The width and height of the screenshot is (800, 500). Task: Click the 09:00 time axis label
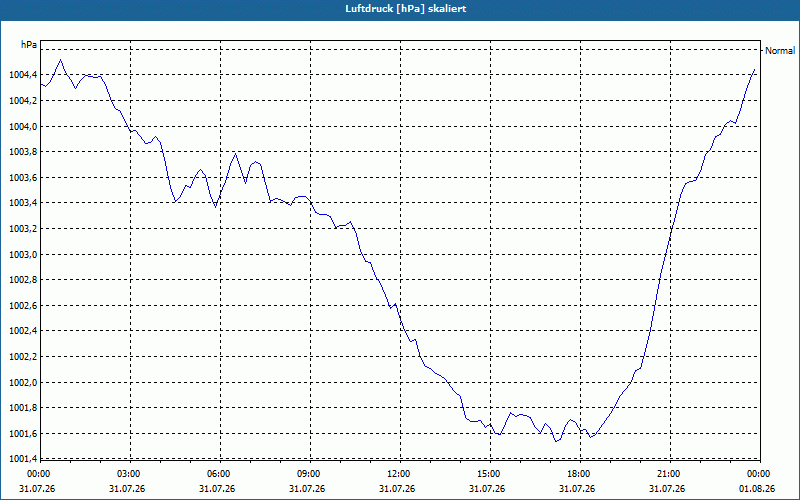(x=308, y=474)
